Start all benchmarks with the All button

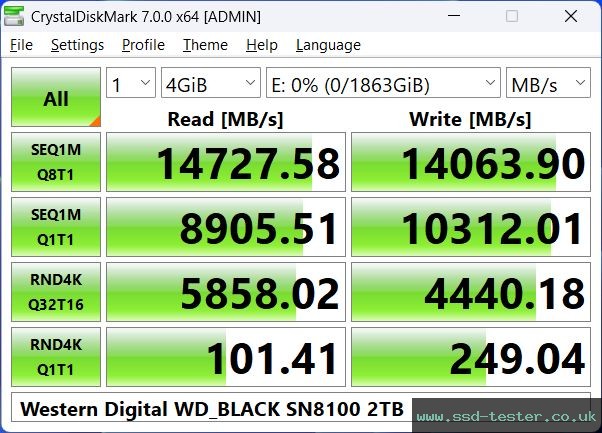[56, 97]
